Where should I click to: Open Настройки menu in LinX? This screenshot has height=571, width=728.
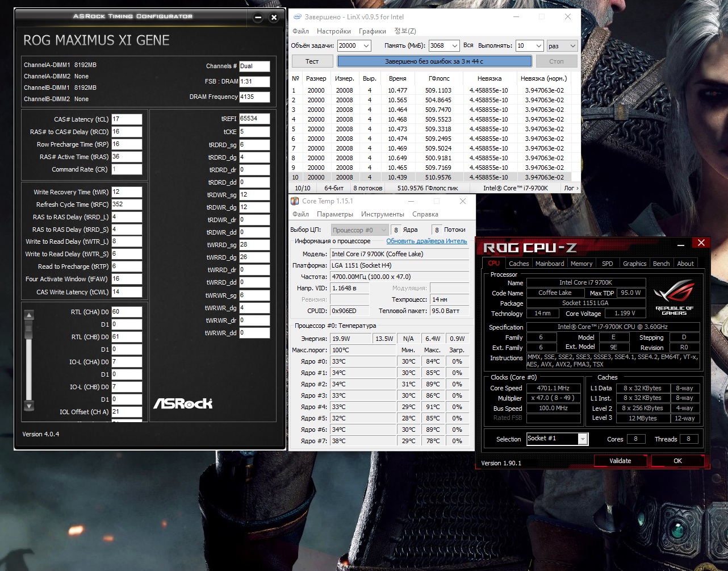pyautogui.click(x=334, y=31)
